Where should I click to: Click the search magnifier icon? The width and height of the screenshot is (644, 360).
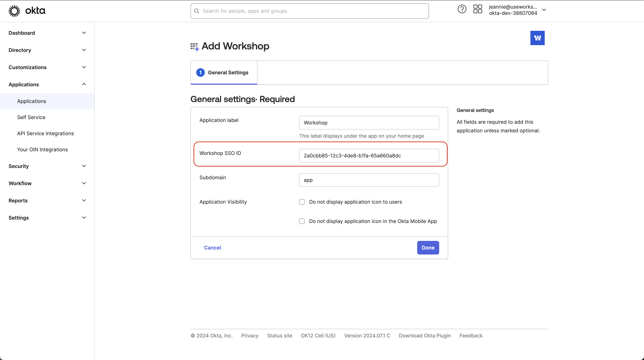[x=197, y=11]
